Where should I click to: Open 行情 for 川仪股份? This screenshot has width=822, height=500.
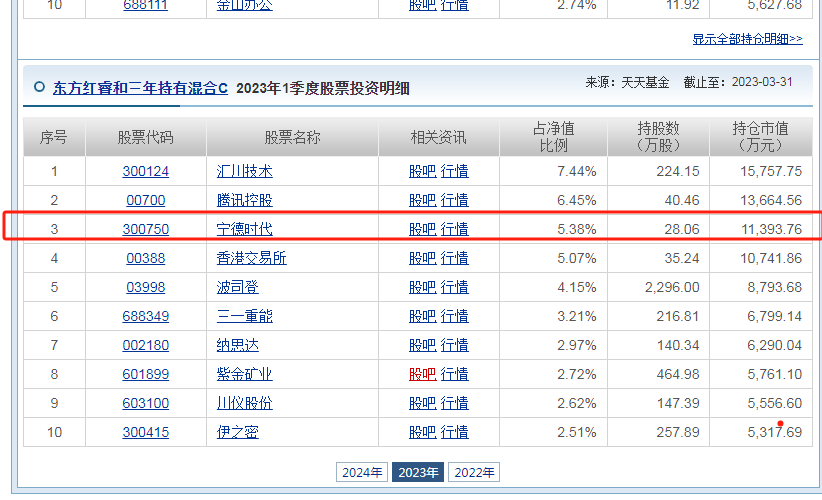[455, 403]
